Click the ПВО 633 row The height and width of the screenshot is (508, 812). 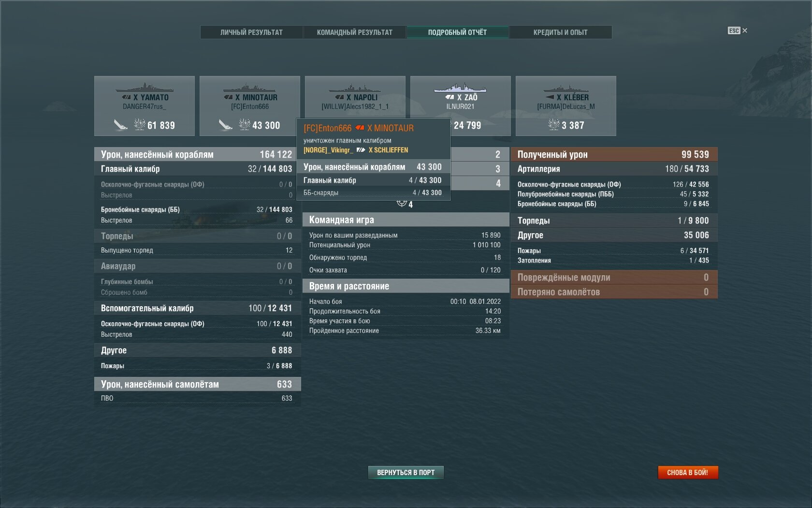tap(197, 398)
